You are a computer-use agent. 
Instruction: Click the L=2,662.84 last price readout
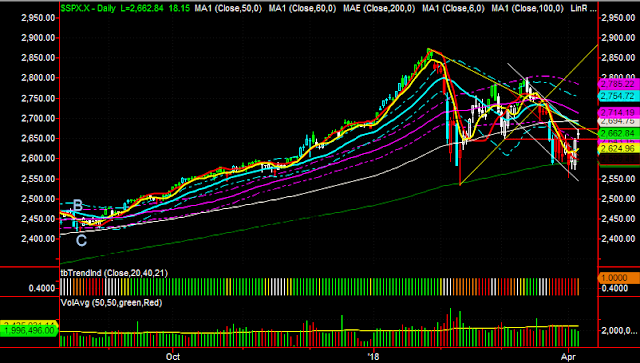[x=142, y=8]
